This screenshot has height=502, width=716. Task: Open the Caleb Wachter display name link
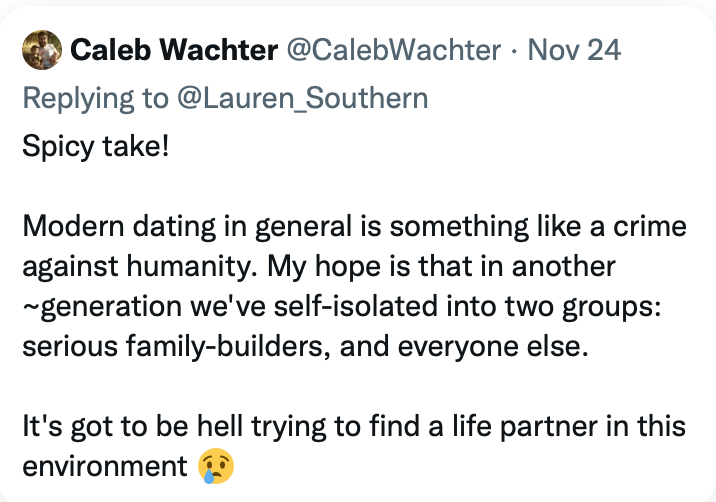[x=174, y=50]
